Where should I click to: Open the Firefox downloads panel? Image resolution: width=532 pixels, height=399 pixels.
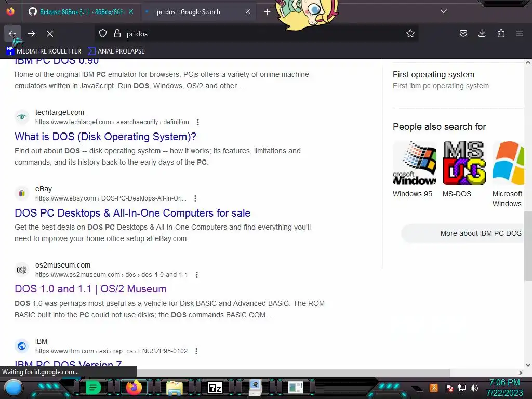click(482, 33)
